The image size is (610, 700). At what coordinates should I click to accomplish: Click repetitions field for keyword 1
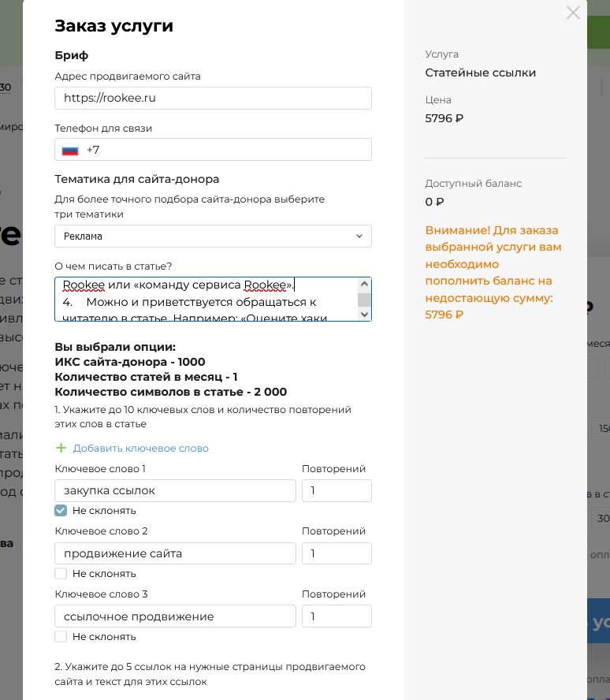point(337,490)
